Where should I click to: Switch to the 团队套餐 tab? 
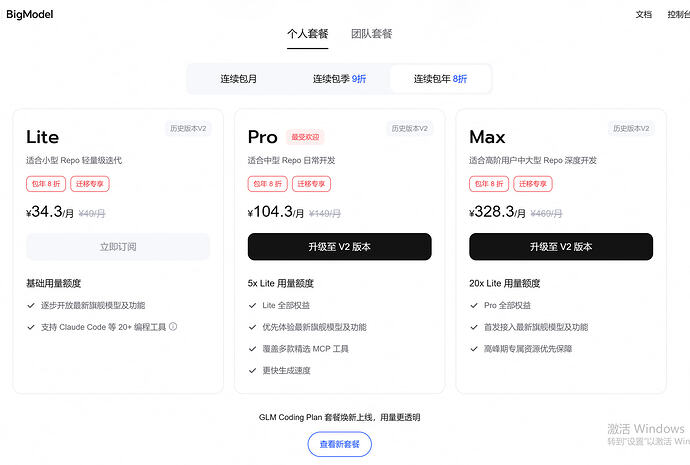(x=371, y=34)
